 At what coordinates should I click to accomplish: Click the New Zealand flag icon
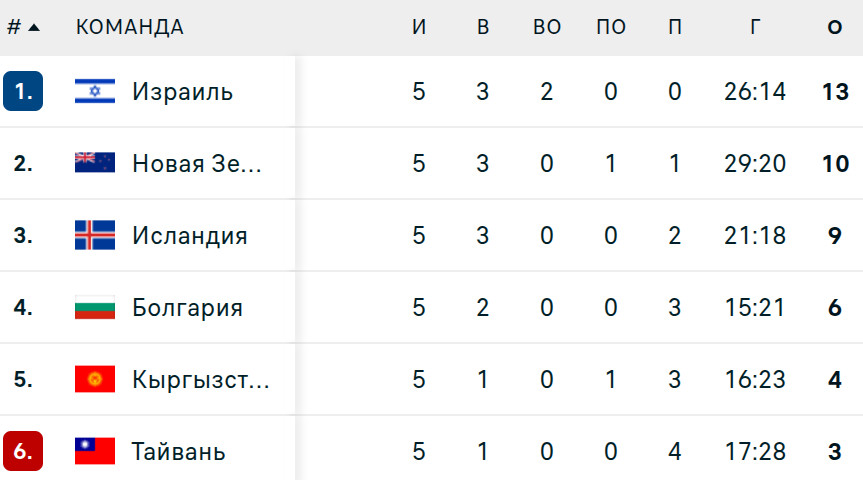[95, 164]
